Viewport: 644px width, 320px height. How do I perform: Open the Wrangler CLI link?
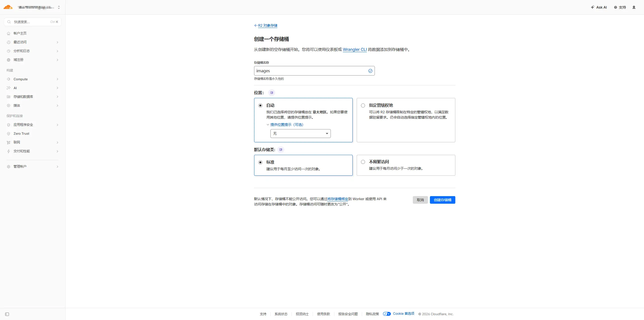click(354, 49)
